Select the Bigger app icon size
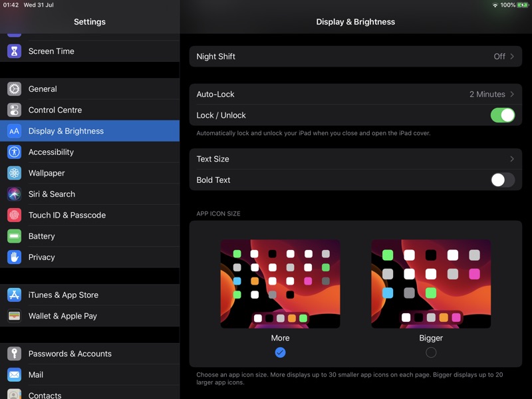 click(x=430, y=353)
